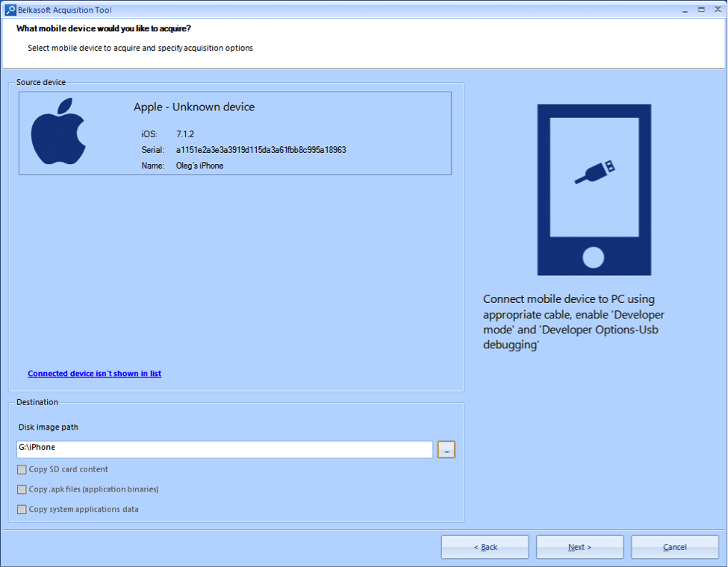Return to the previous step with Back
Screen dimensions: 728x567
pyautogui.click(x=485, y=547)
